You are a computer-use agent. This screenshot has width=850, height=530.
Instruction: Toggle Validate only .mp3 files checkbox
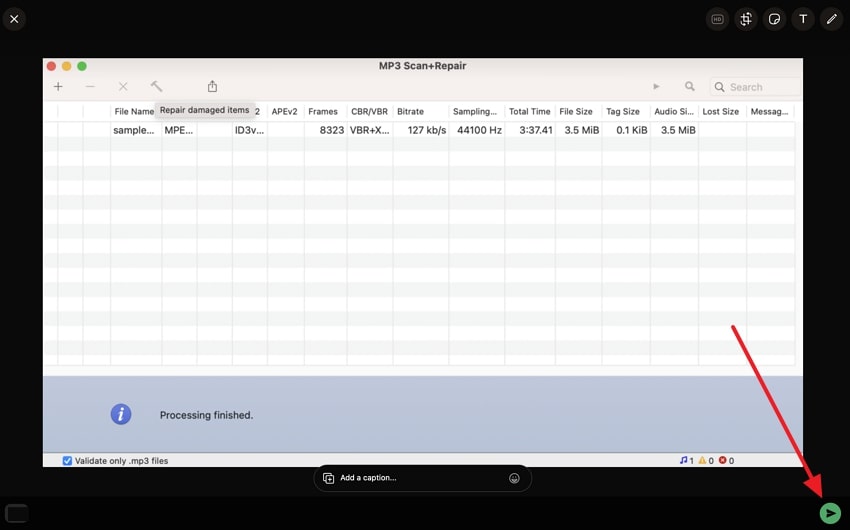tap(68, 461)
